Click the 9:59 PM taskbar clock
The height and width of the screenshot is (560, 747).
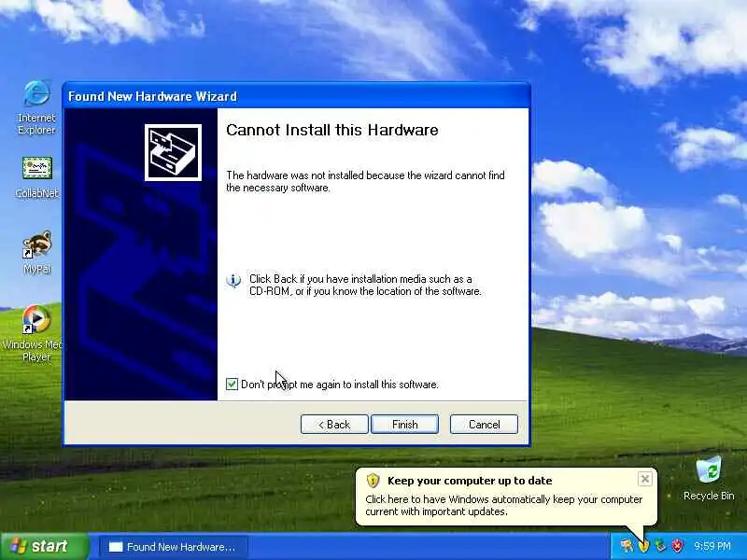[x=712, y=546]
